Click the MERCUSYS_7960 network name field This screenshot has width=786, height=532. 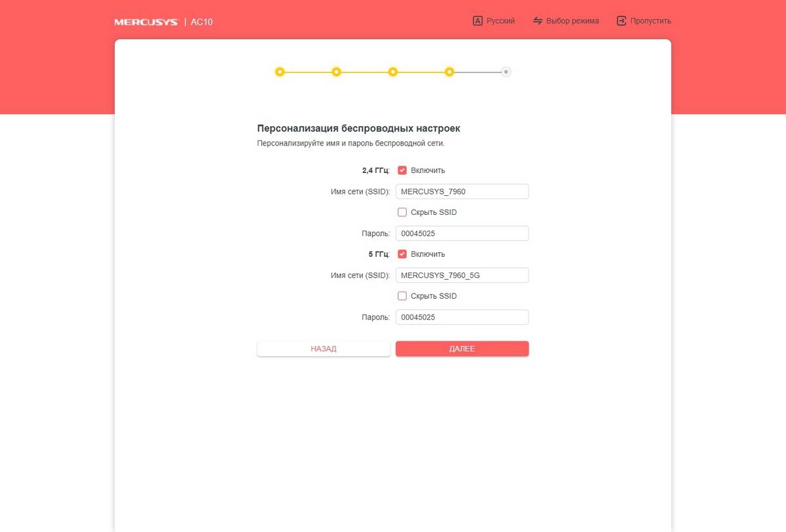462,191
